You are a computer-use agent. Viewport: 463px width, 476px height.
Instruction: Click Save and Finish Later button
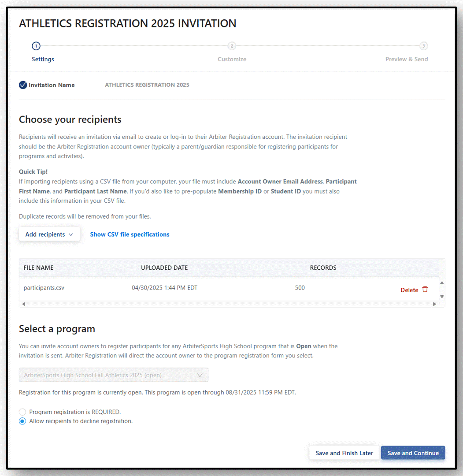(x=344, y=453)
